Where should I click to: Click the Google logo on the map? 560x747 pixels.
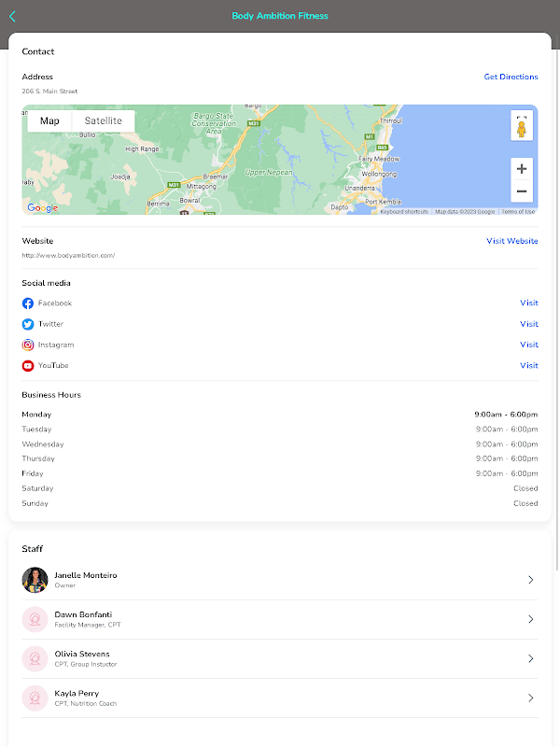click(x=43, y=207)
